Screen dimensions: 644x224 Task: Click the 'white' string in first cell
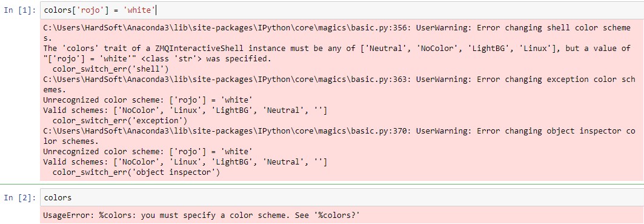(139, 10)
